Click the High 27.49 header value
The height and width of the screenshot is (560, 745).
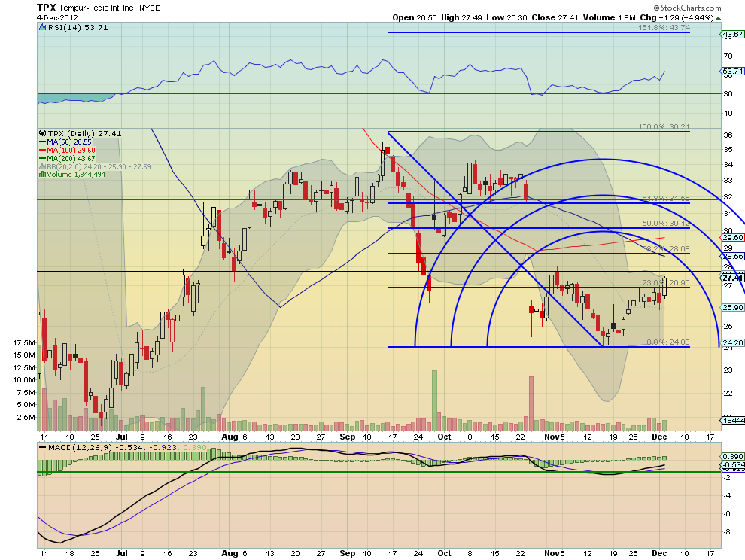pos(461,17)
